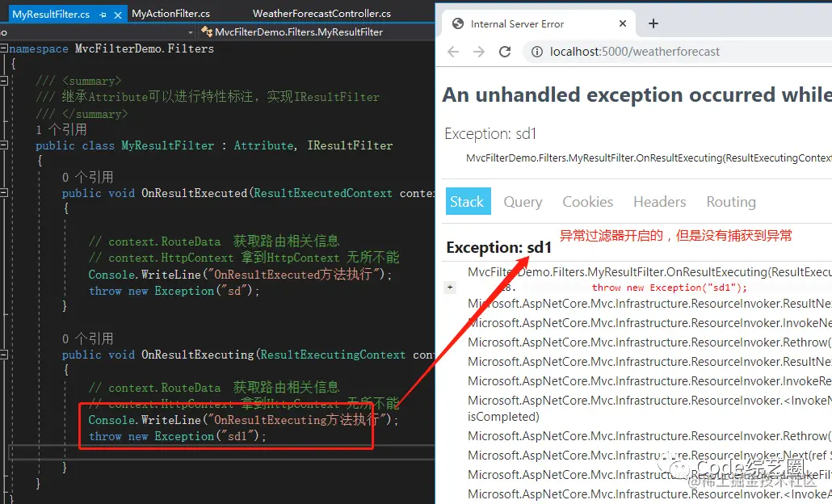The width and height of the screenshot is (832, 504).
Task: Click the throw new Exception("sd") line
Action: point(174,291)
